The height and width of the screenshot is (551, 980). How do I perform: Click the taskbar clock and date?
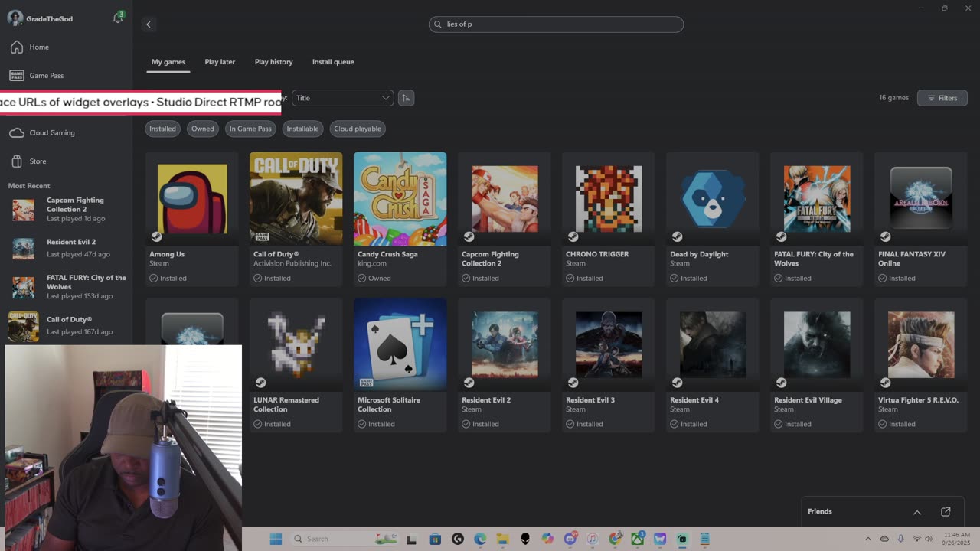[956, 539]
